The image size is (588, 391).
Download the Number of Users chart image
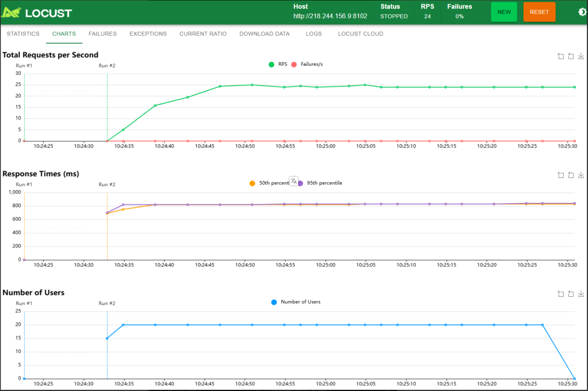pos(581,294)
